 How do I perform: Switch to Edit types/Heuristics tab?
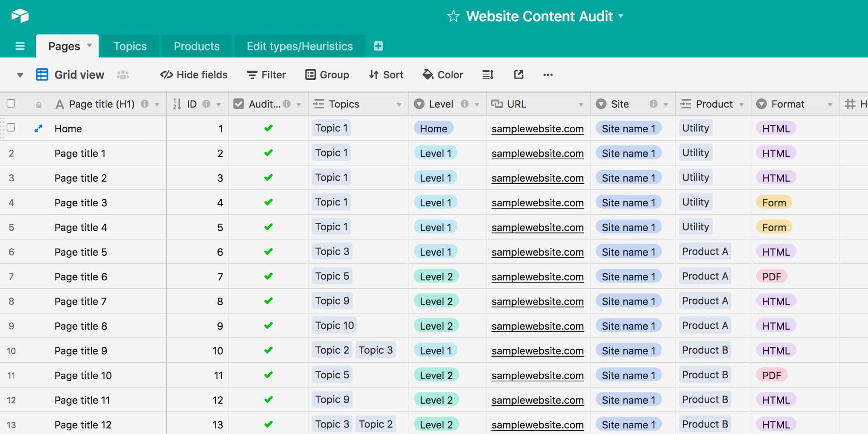[x=299, y=46]
